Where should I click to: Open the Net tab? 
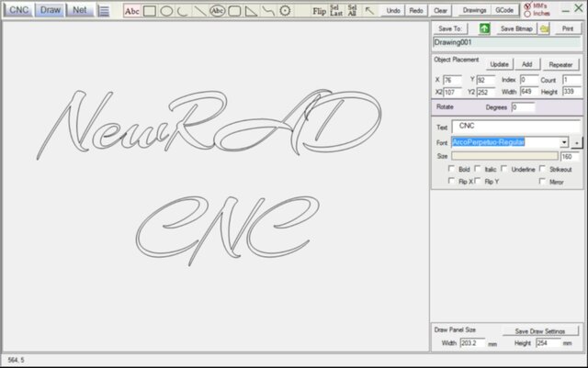[80, 10]
